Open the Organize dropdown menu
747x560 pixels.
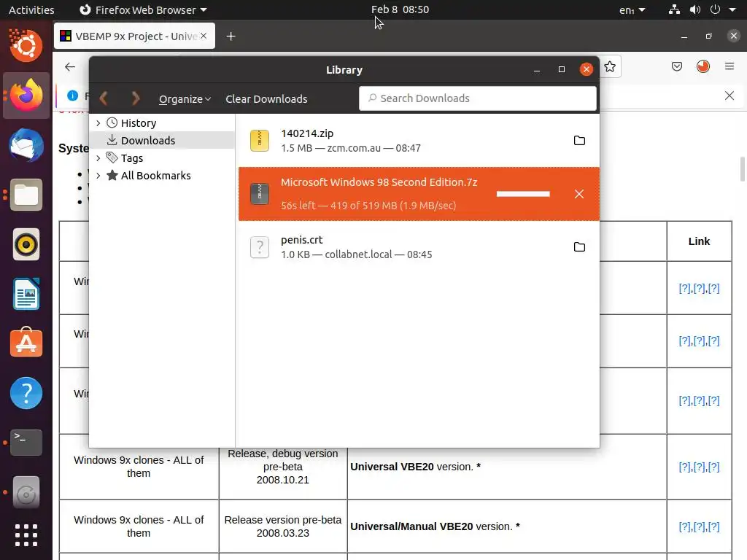click(x=185, y=99)
